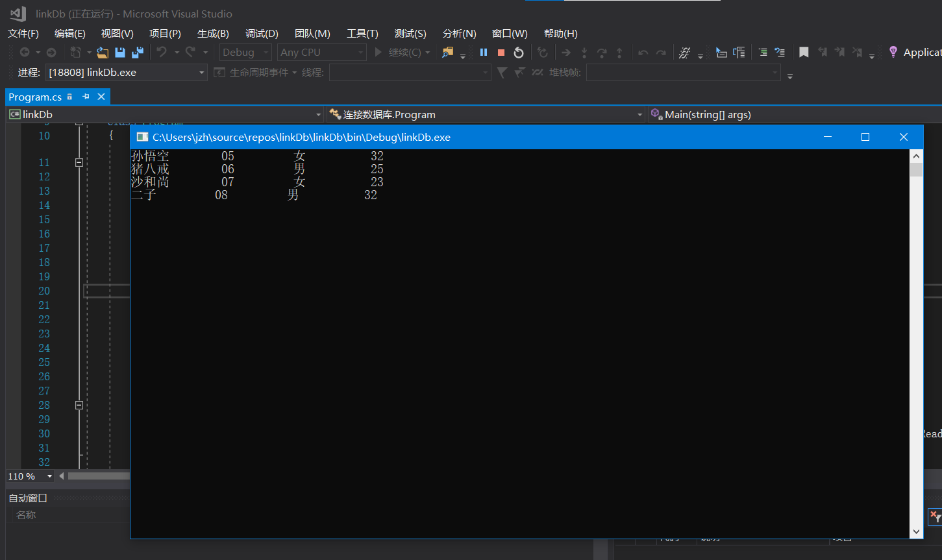This screenshot has height=560, width=942.
Task: Open the 编辑(E) menu
Action: [x=70, y=34]
